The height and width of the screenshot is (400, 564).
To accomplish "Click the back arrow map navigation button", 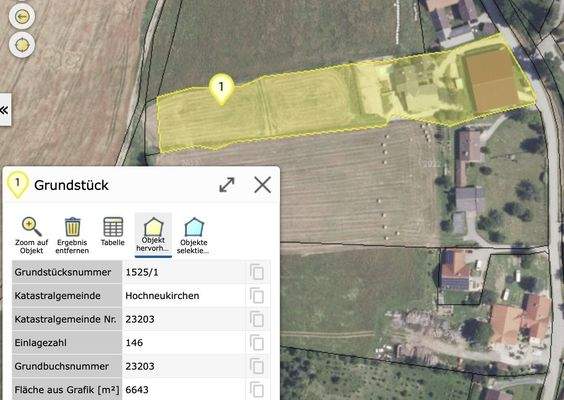I will point(22,17).
